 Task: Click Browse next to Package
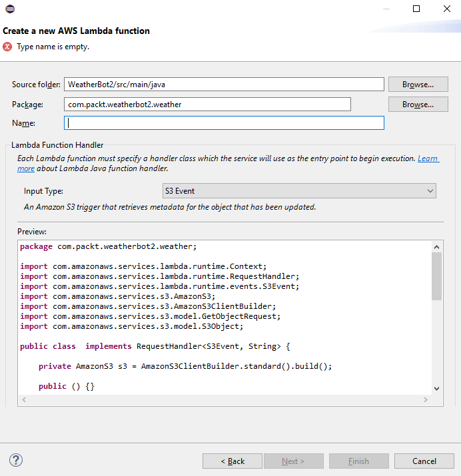pos(418,105)
